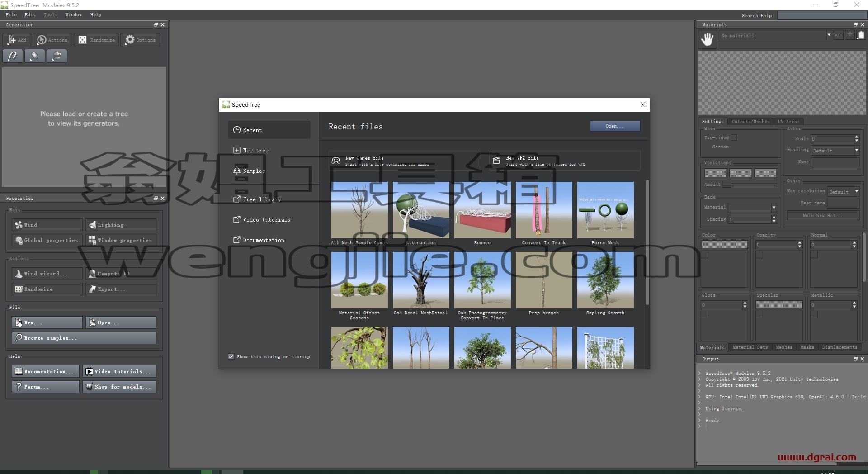
Task: Toggle checkbox under the Opacity value
Action: coord(759,255)
